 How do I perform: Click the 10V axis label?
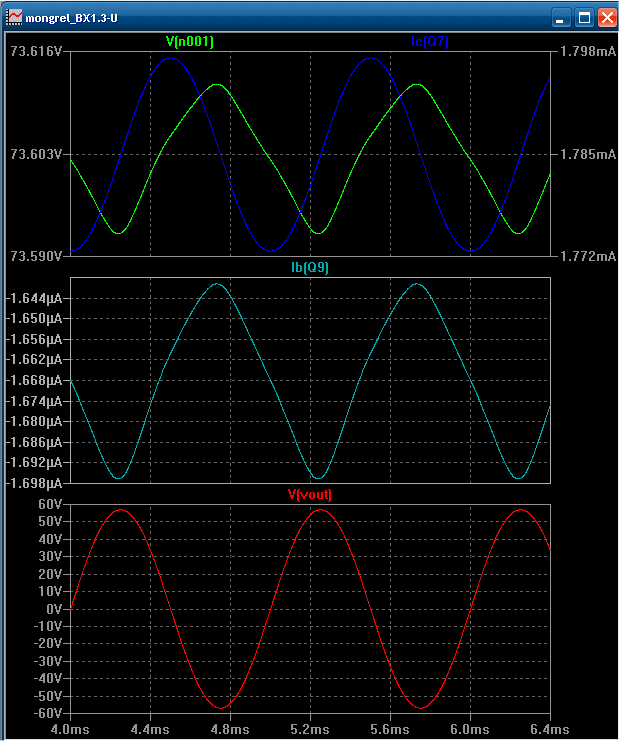point(50,592)
